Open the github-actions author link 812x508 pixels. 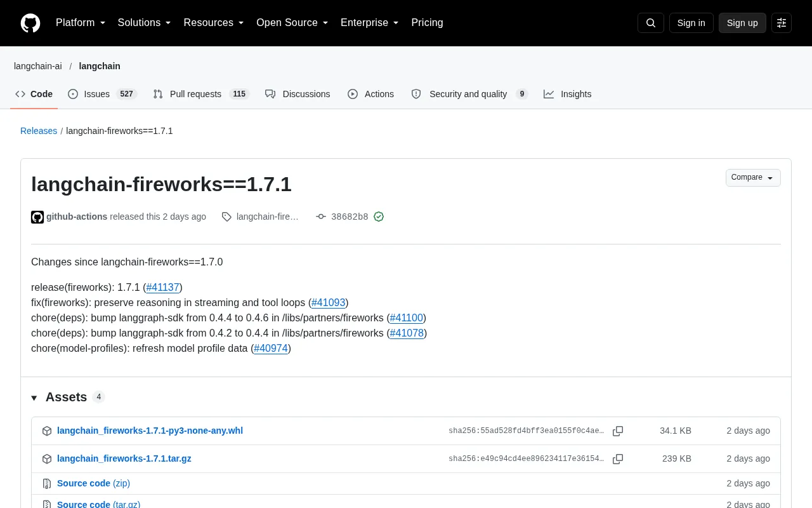tap(77, 217)
